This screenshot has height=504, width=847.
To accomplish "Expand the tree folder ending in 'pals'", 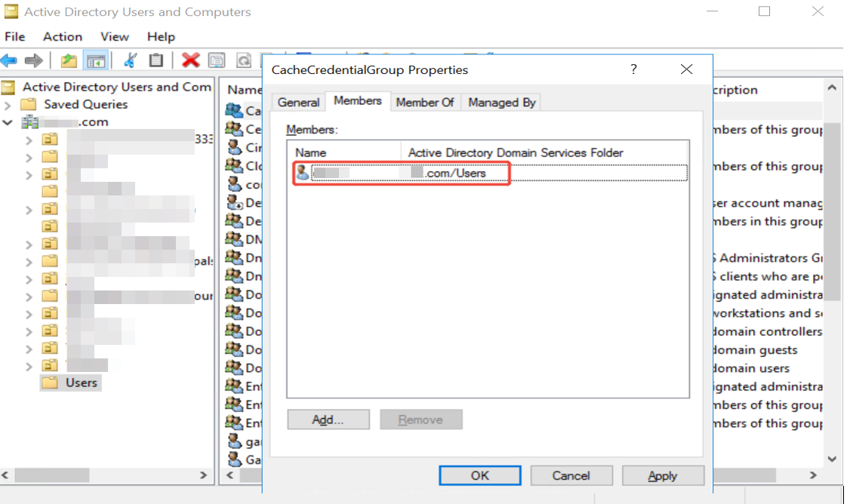I will (29, 263).
